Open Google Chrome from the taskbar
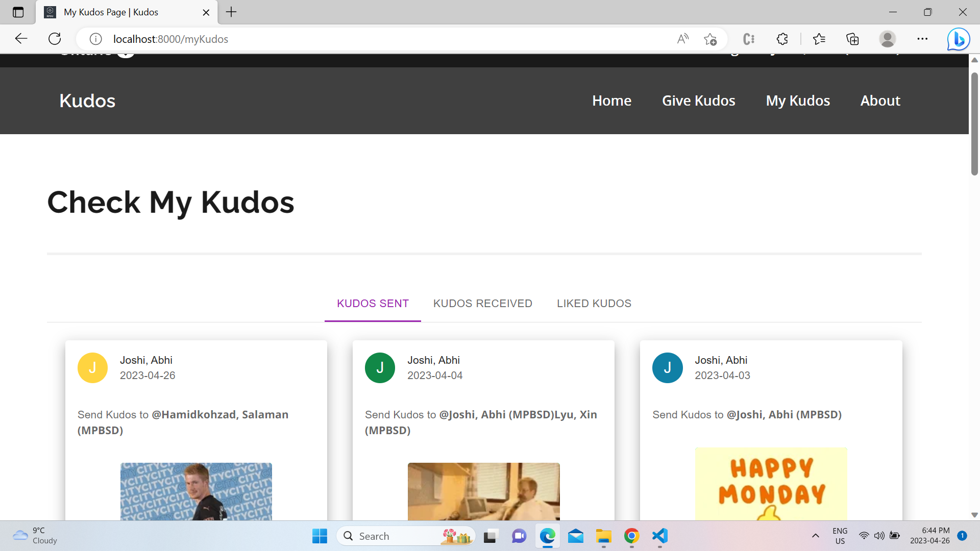The width and height of the screenshot is (980, 551). coord(631,536)
